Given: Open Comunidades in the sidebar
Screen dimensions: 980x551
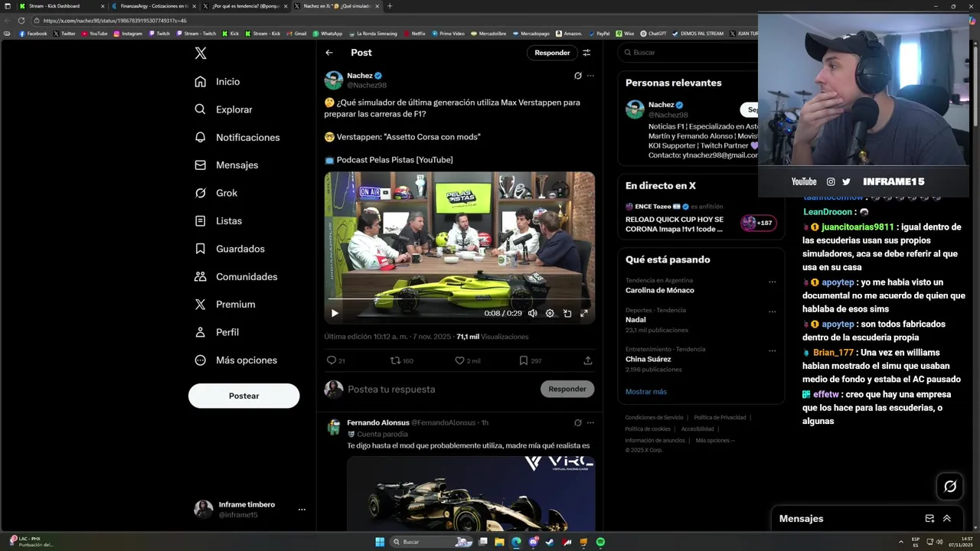Looking at the screenshot, I should tap(236, 276).
